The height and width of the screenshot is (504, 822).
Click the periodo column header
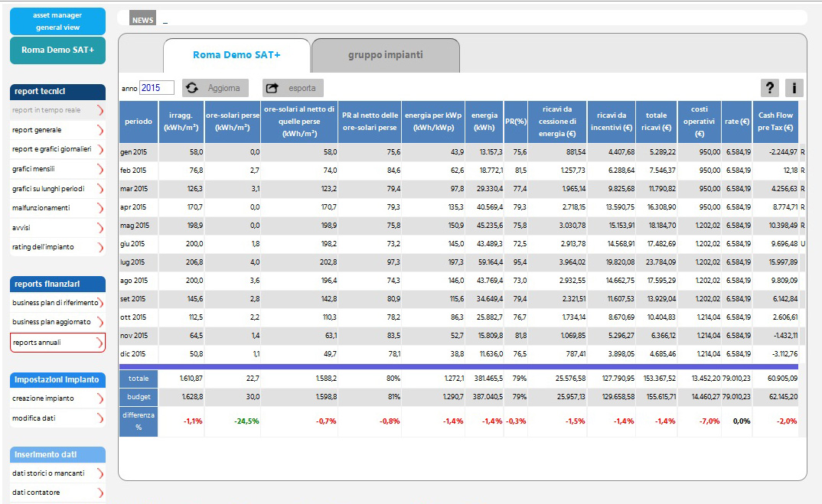click(x=139, y=122)
